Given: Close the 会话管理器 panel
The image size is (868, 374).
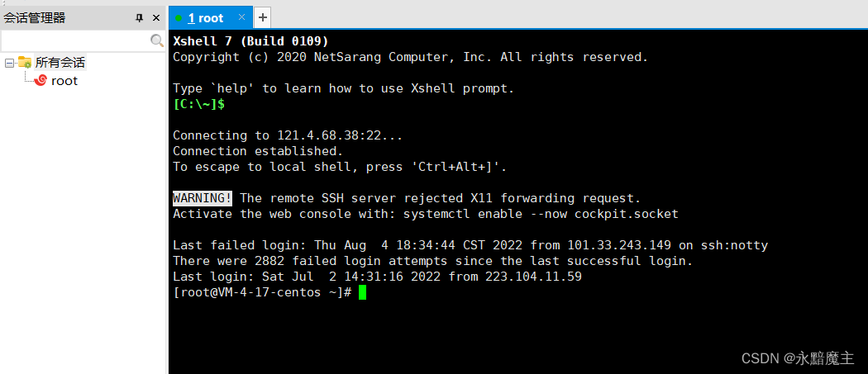Looking at the screenshot, I should (x=156, y=17).
